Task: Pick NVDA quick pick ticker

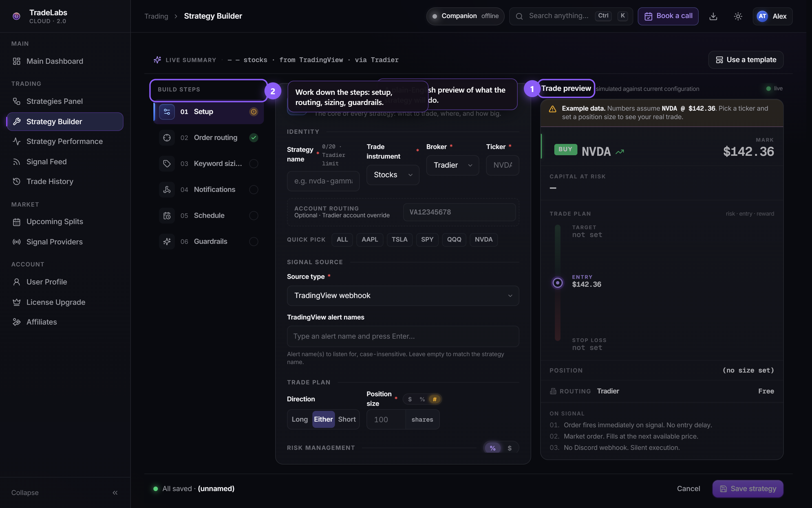Action: click(x=484, y=240)
